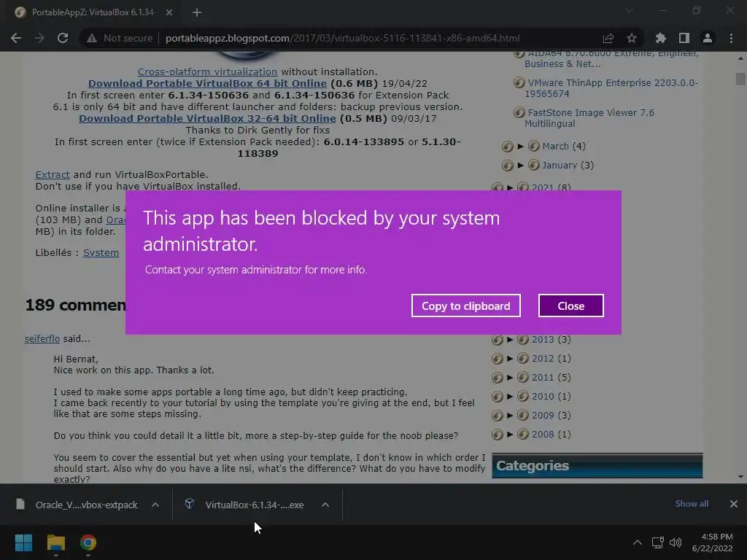747x560 pixels.
Task: Open the March archive link
Action: 555,146
